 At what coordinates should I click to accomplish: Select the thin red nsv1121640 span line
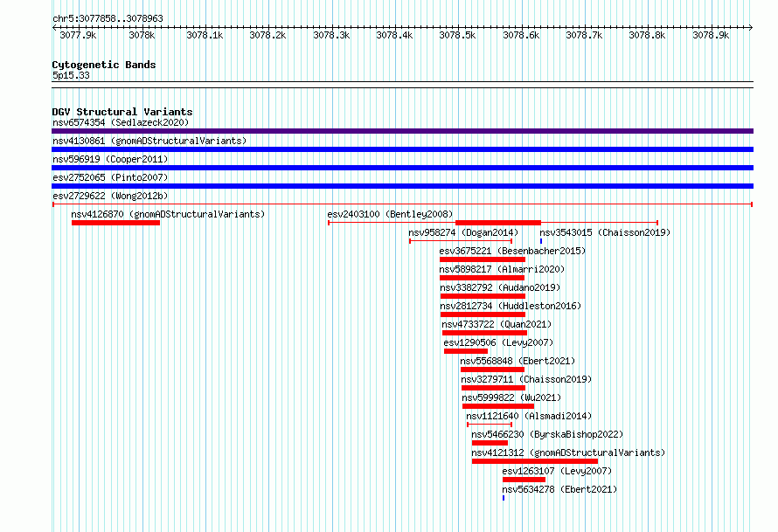coord(490,425)
